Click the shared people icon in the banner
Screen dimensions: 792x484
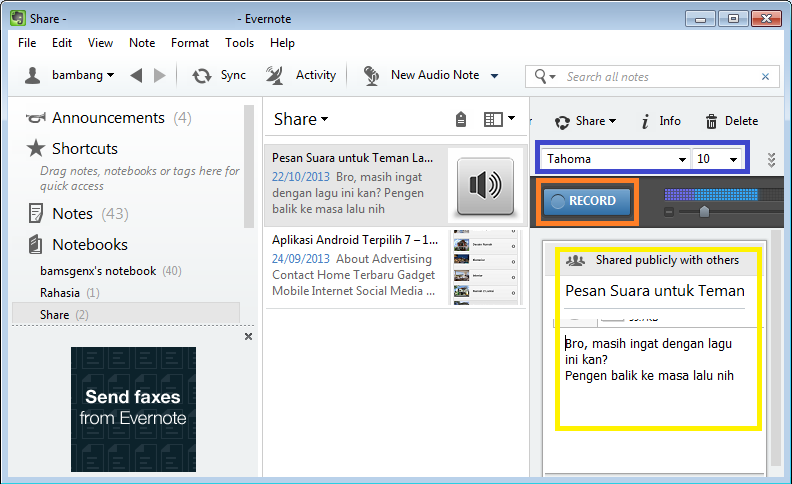click(x=575, y=261)
